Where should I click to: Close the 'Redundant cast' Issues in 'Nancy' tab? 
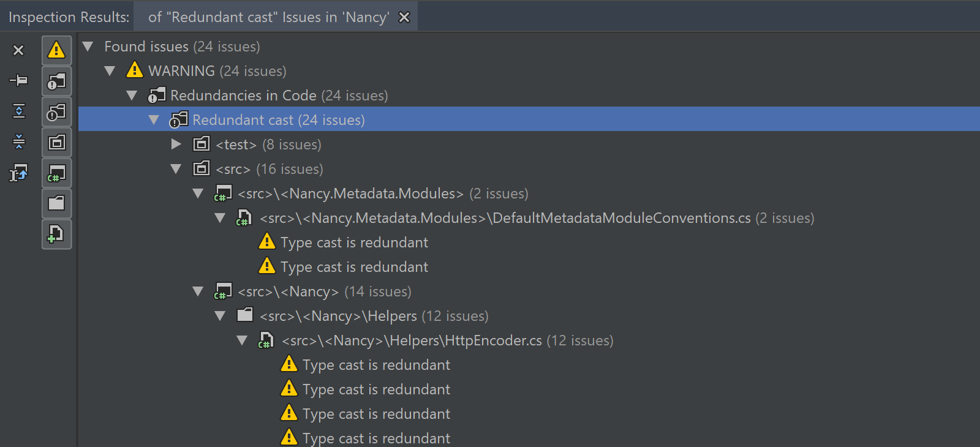coord(404,17)
